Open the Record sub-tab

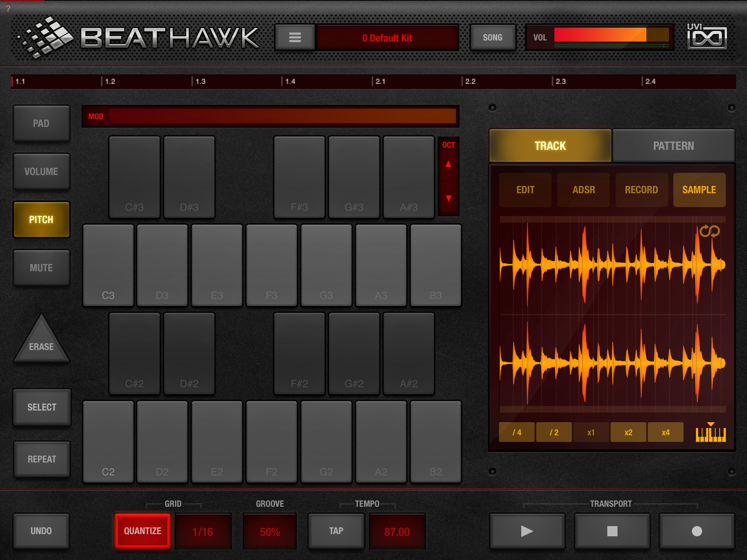pos(642,190)
